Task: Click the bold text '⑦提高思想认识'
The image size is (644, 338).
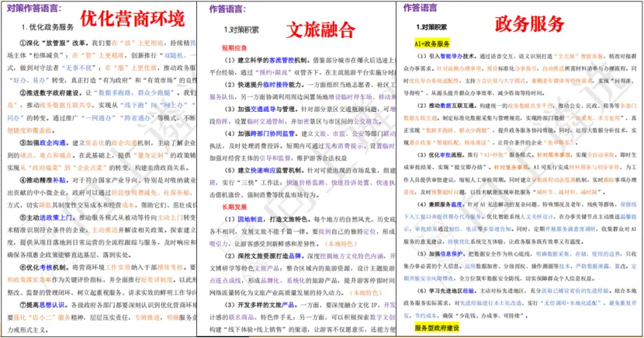Action: tap(43, 305)
